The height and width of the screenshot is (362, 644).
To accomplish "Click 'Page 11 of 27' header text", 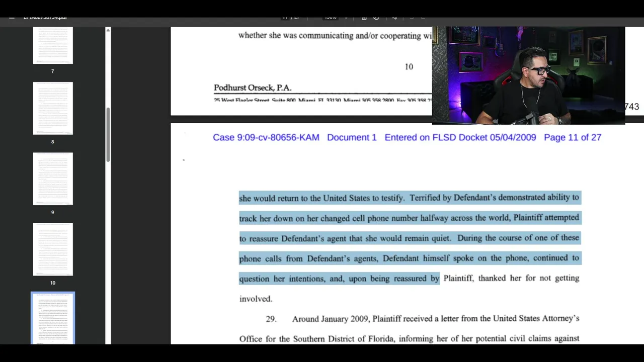I will 573,137.
